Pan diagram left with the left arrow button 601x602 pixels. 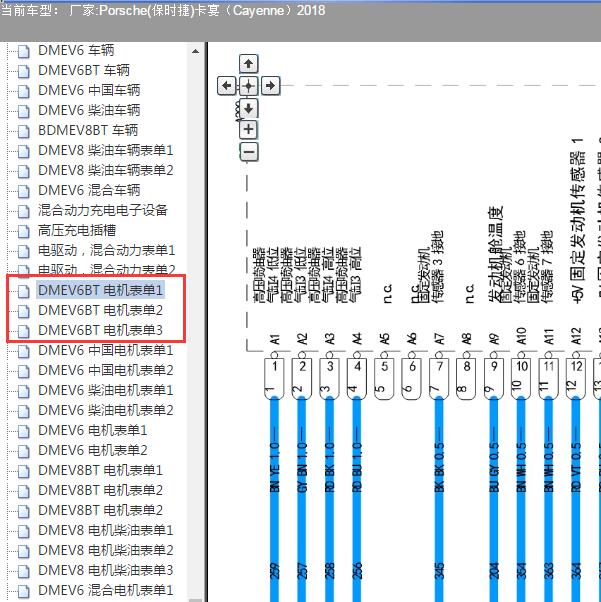pyautogui.click(x=227, y=85)
